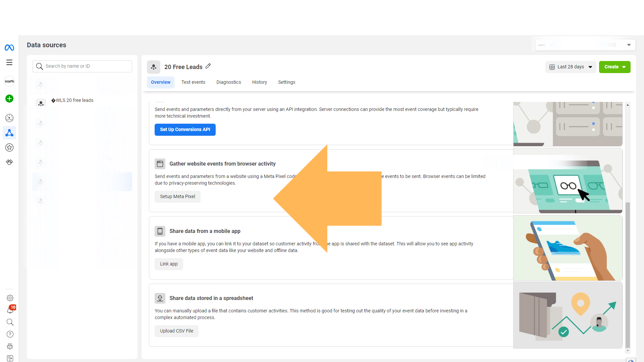Click Setup Meta Pixel button
The image size is (644, 362).
point(177,196)
